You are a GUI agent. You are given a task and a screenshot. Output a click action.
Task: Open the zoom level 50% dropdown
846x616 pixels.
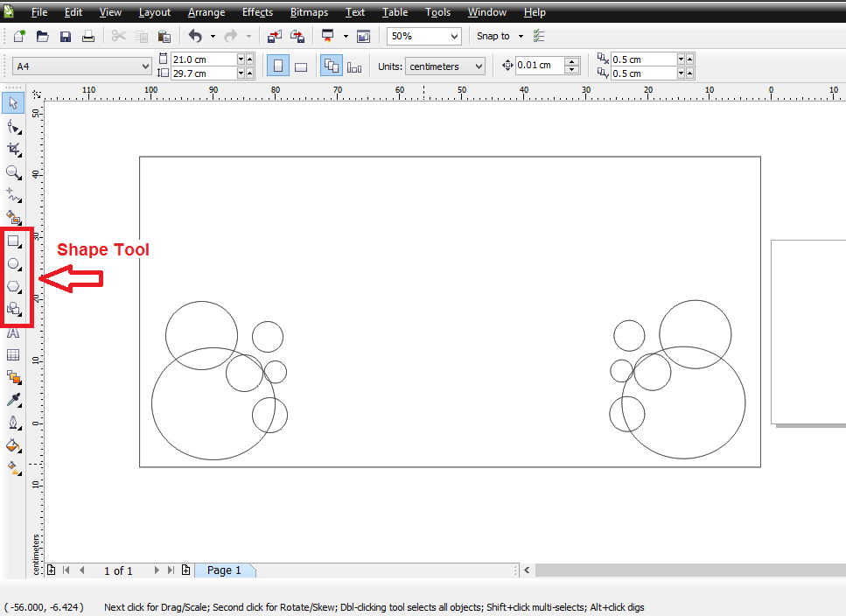point(454,37)
